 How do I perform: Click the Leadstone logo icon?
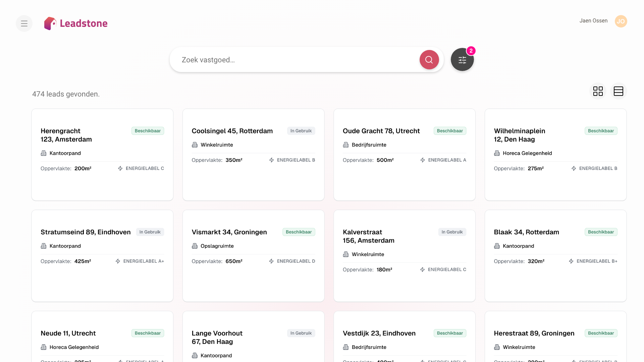coord(50,23)
